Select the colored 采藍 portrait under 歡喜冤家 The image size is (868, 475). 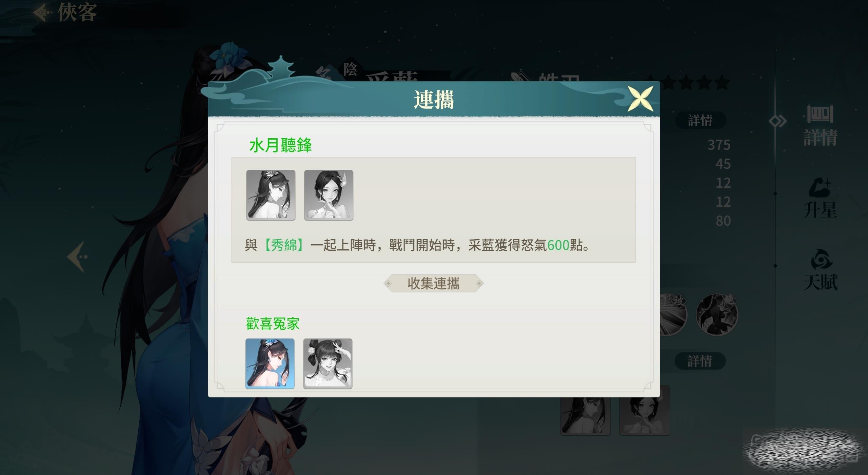click(x=270, y=363)
